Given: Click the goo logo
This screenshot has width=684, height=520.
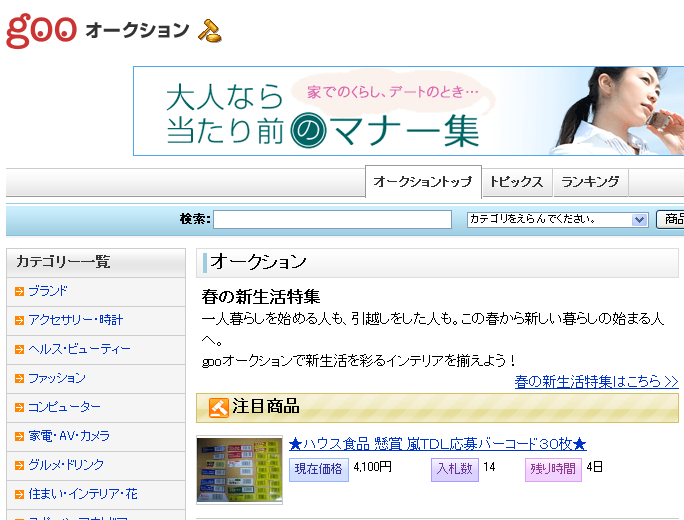Looking at the screenshot, I should click(x=41, y=30).
